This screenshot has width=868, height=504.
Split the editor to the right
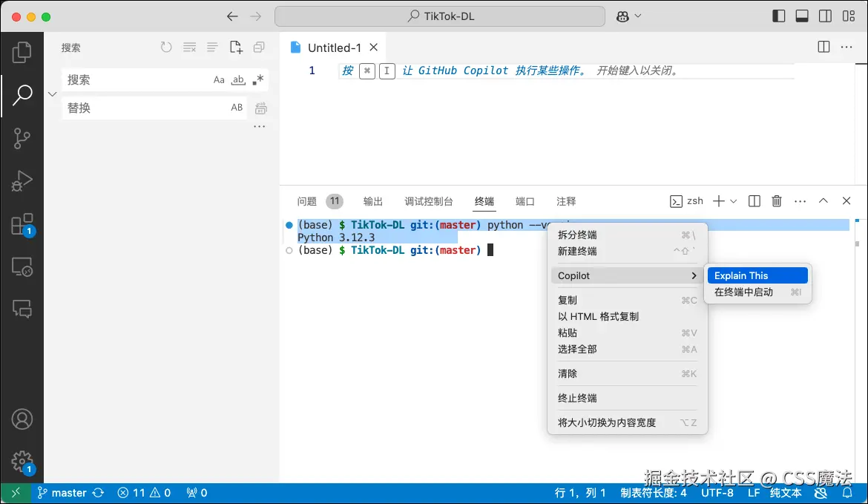coord(823,47)
